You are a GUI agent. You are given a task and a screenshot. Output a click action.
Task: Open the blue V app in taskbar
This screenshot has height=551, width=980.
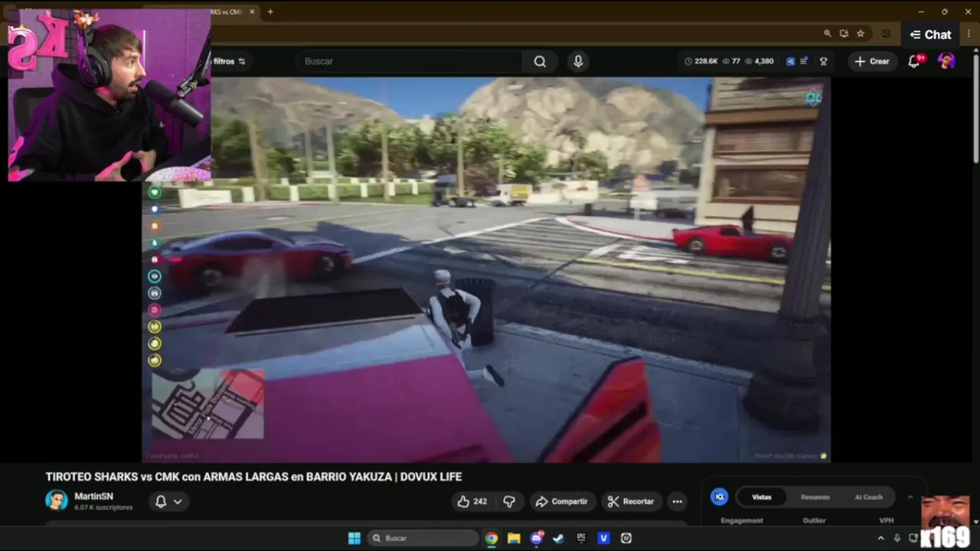coord(603,538)
